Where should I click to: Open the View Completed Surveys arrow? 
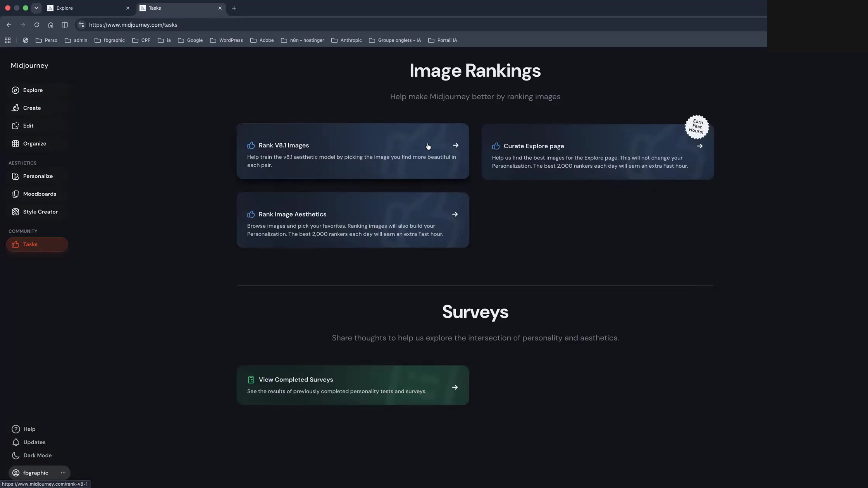(x=455, y=387)
